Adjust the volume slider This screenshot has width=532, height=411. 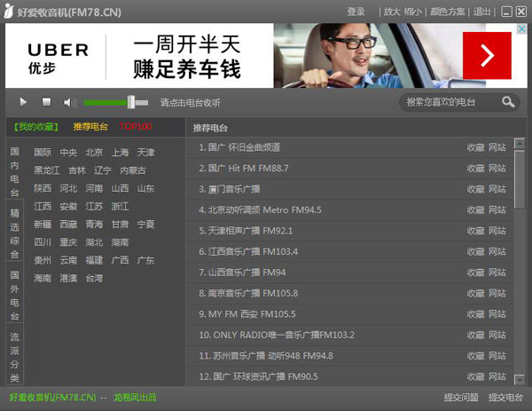pos(130,103)
